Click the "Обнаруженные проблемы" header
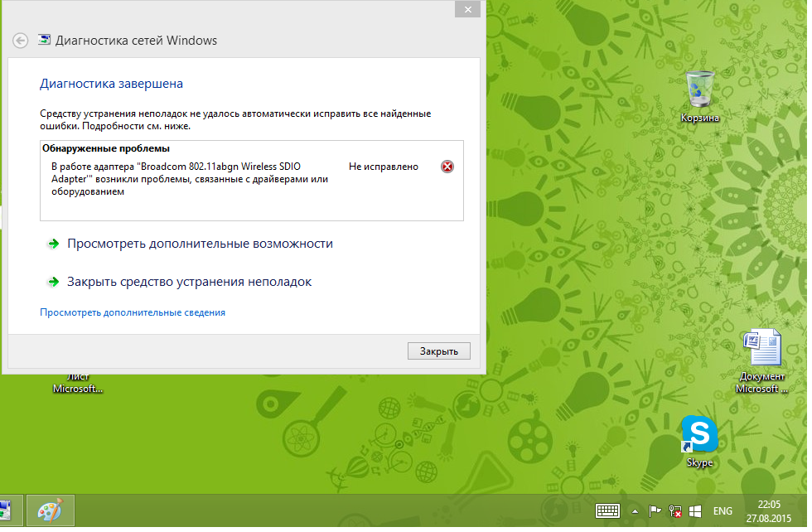The height and width of the screenshot is (532, 812). click(106, 148)
